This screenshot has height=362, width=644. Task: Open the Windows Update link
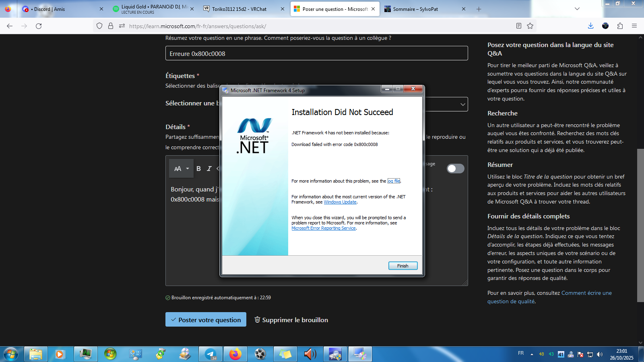pos(340,202)
